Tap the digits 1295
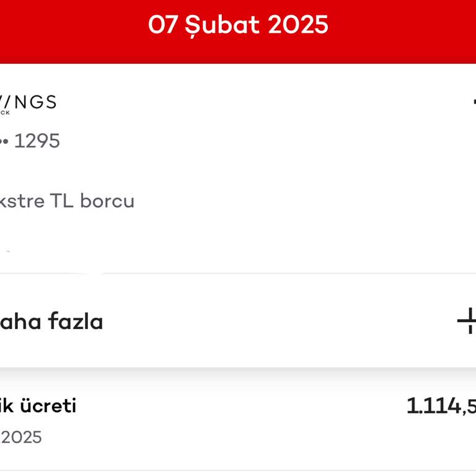476x476 pixels. (37, 141)
